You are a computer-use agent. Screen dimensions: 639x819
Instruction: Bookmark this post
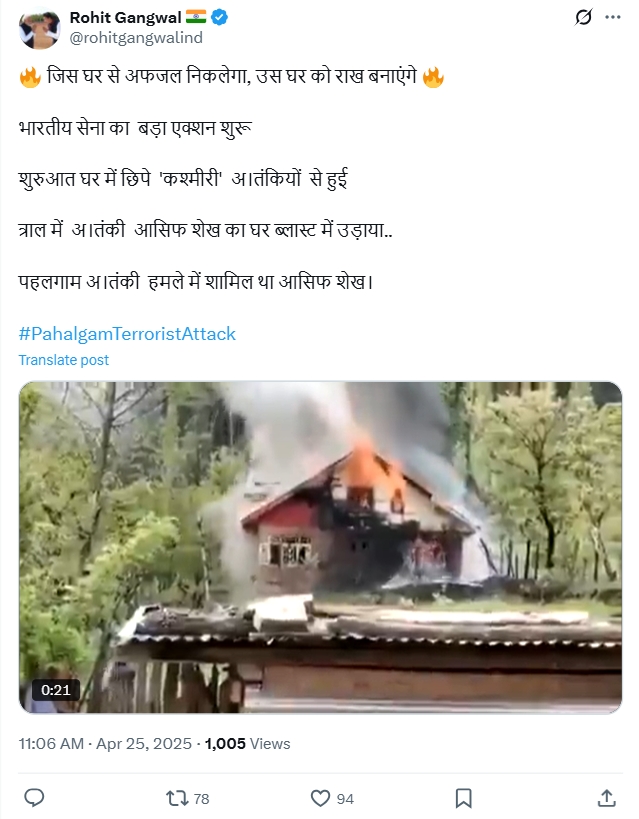(463, 799)
